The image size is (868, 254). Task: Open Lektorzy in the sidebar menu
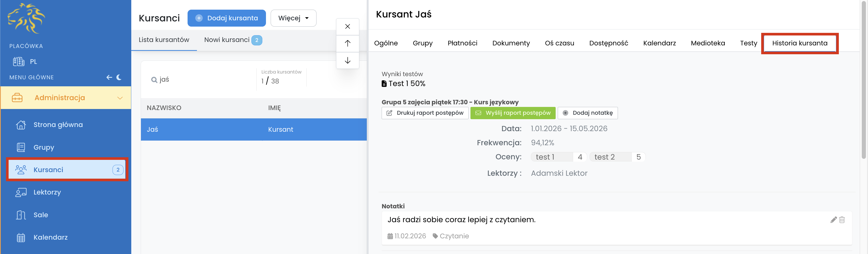(x=47, y=192)
